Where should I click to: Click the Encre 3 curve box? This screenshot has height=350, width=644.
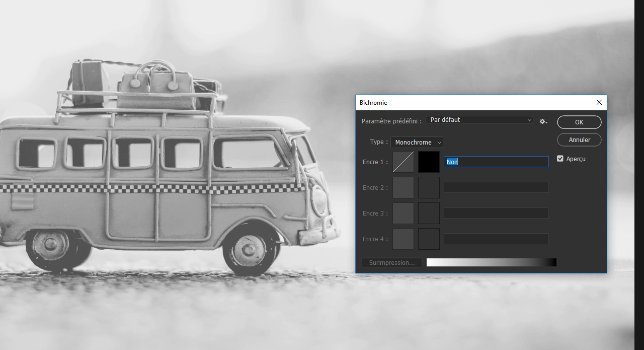tap(403, 213)
